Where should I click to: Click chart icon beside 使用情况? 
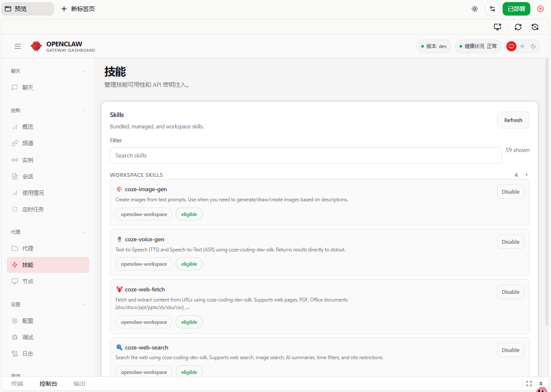coord(15,193)
